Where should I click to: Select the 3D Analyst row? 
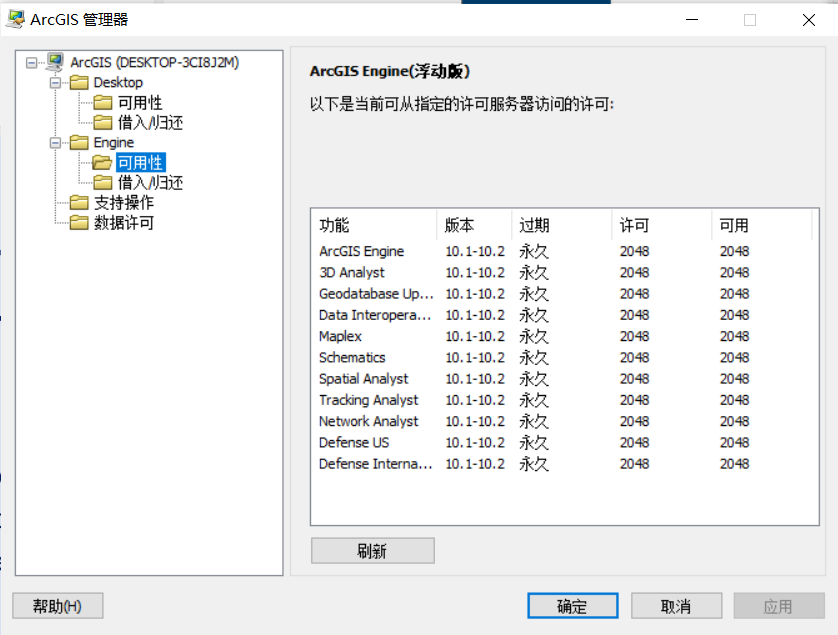[564, 273]
